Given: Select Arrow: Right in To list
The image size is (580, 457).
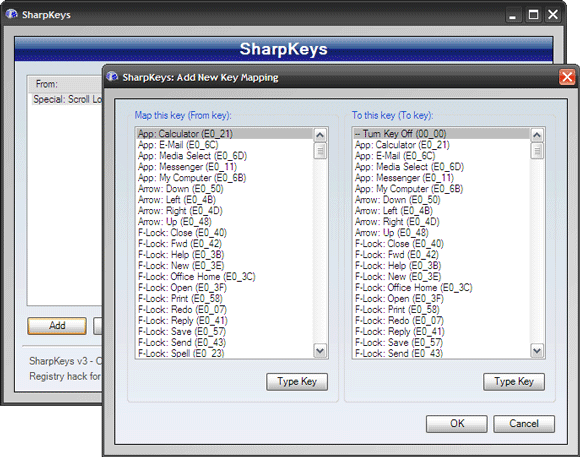Looking at the screenshot, I should point(442,222).
